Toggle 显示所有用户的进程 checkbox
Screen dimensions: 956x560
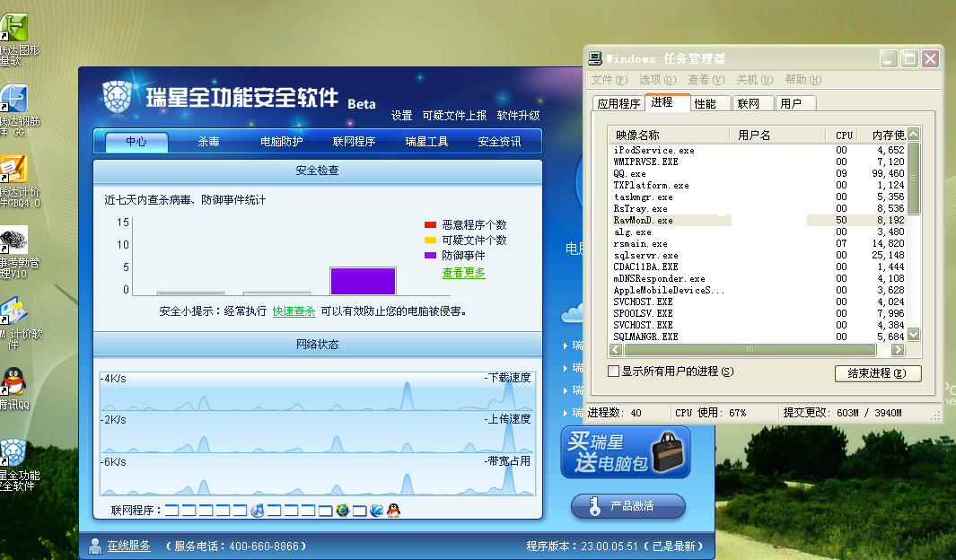614,372
